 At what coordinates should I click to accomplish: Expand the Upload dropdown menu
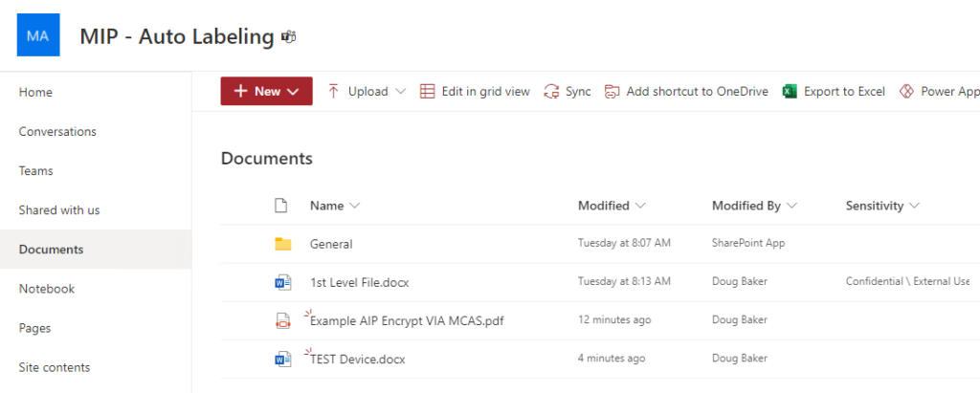[x=401, y=92]
